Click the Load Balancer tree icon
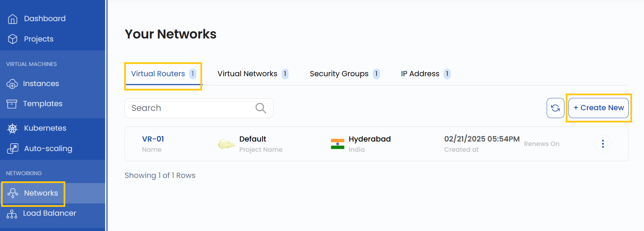Screen dimensions: 644x231 [12, 214]
